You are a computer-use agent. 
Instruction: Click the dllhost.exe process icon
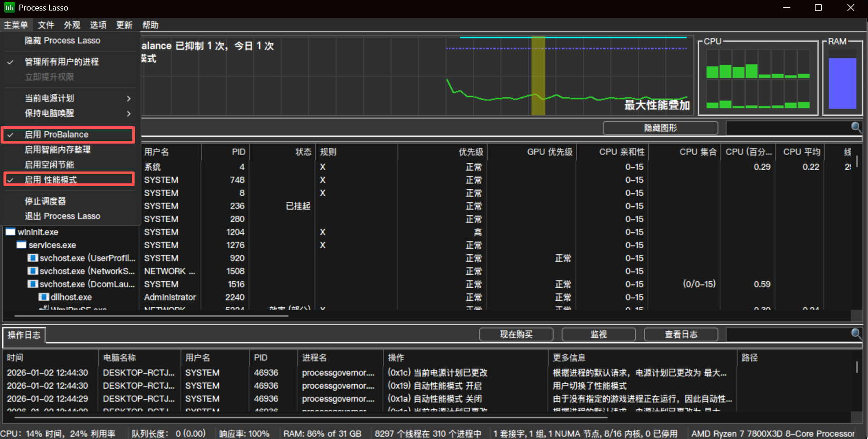pos(44,297)
